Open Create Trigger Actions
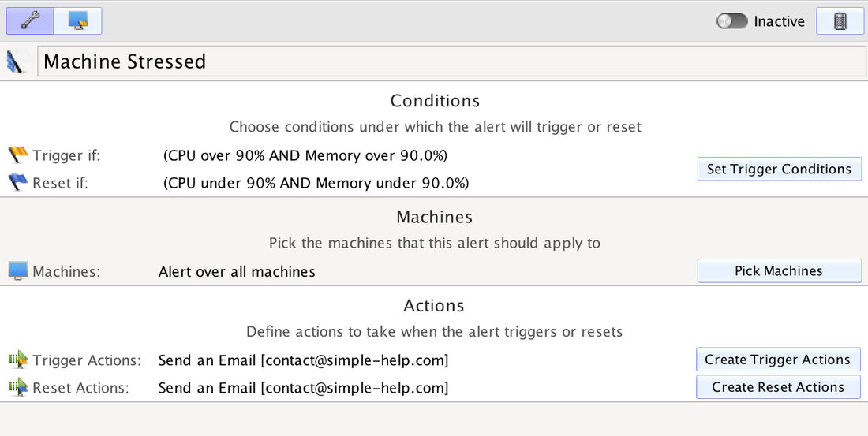 tap(778, 360)
